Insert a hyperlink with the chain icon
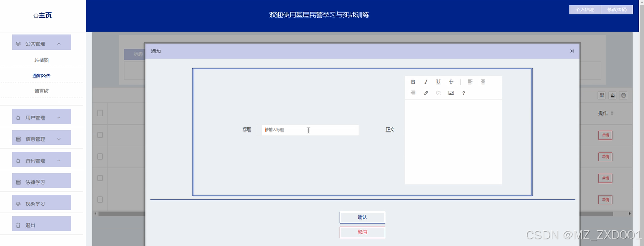 tap(426, 93)
